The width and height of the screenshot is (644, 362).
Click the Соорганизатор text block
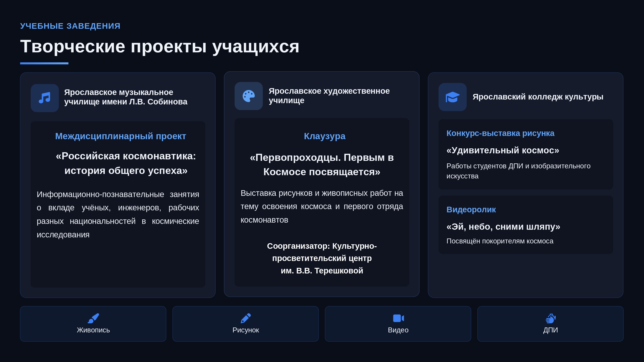click(x=322, y=258)
